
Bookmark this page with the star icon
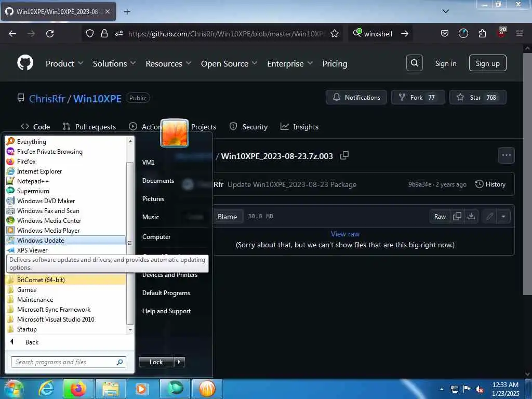click(335, 33)
